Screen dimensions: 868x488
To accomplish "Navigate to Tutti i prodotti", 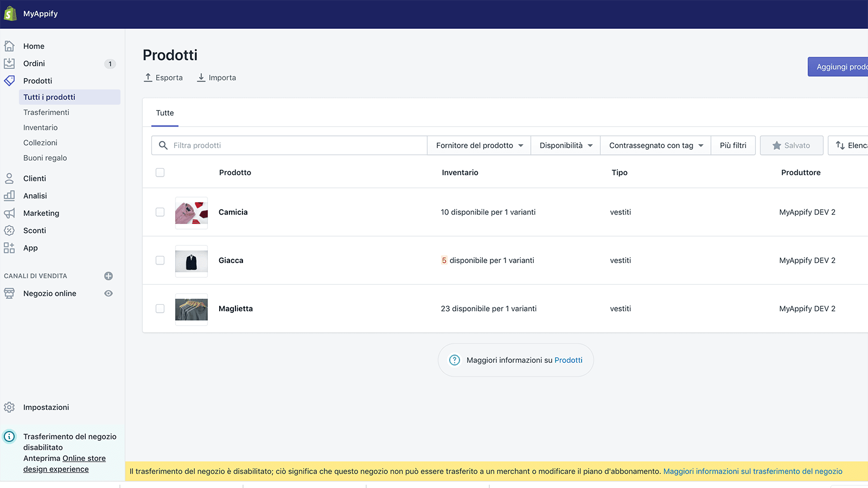I will point(48,97).
